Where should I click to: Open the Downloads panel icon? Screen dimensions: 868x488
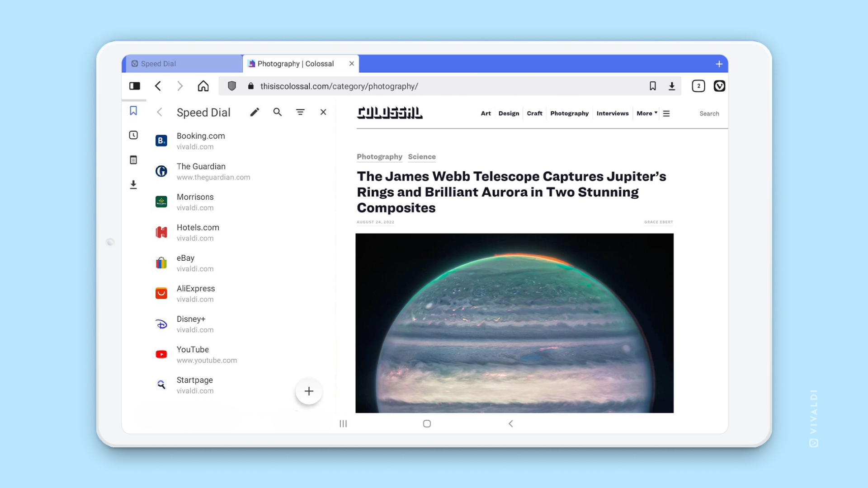[x=133, y=184]
